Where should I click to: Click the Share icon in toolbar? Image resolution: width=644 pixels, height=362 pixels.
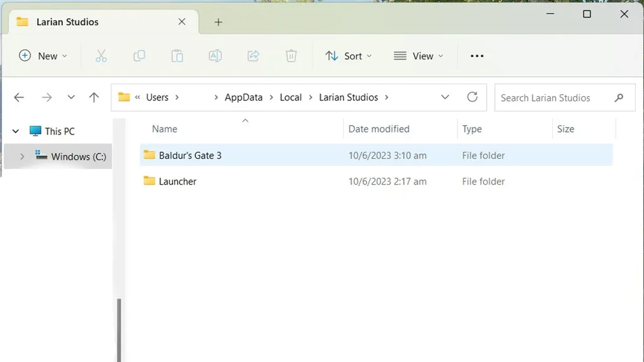point(253,56)
